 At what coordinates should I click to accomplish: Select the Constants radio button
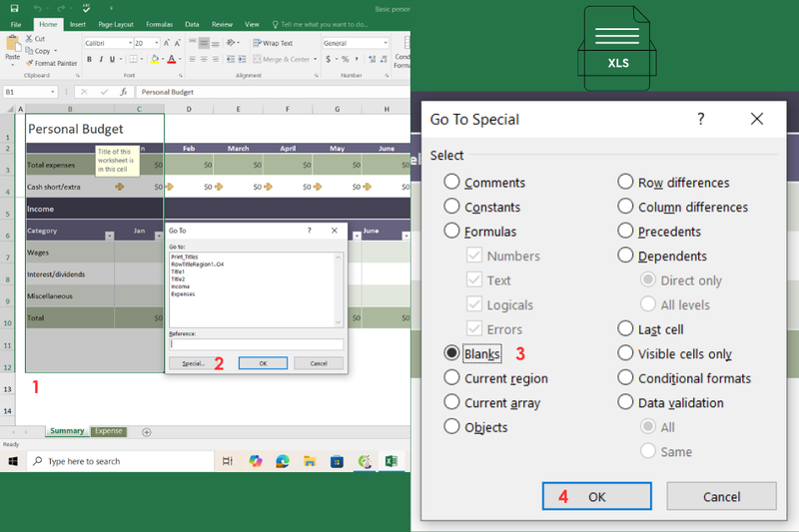(x=451, y=207)
